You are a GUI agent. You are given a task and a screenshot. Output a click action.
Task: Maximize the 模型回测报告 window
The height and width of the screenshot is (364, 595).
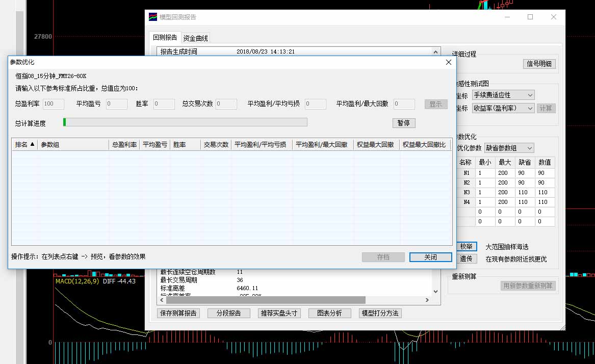tap(530, 17)
